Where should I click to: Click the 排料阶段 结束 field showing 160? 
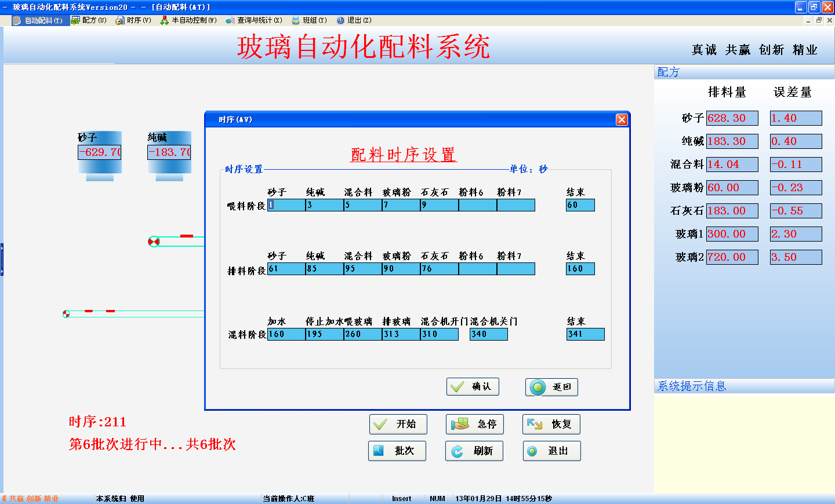[x=580, y=269]
